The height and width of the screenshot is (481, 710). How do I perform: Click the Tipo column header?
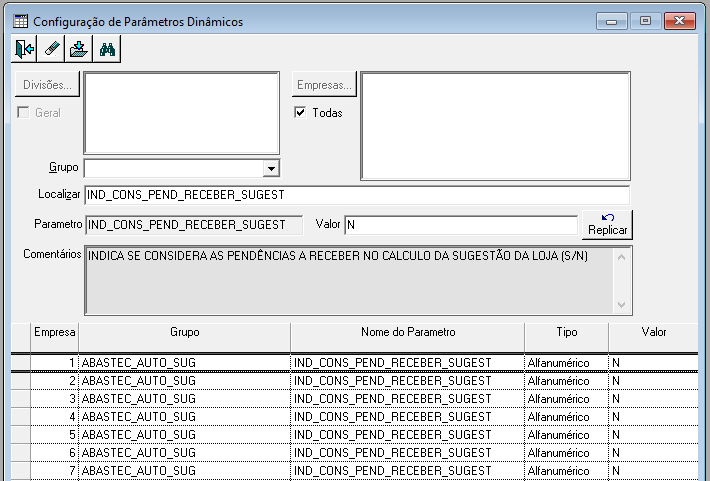[x=566, y=337]
